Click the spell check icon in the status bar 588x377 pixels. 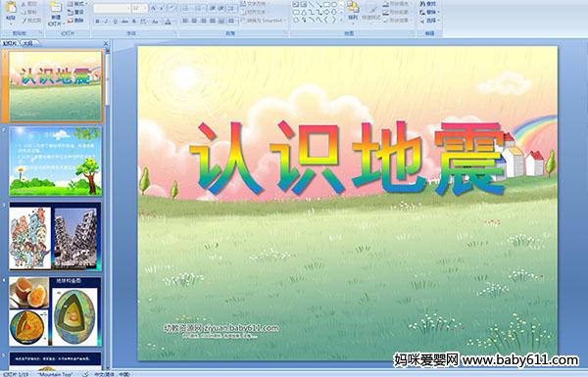click(85, 374)
